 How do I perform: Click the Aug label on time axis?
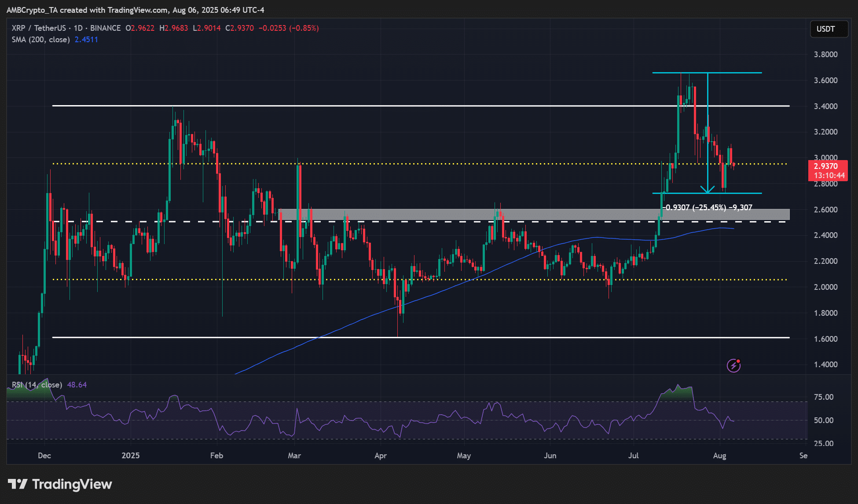pyautogui.click(x=719, y=456)
